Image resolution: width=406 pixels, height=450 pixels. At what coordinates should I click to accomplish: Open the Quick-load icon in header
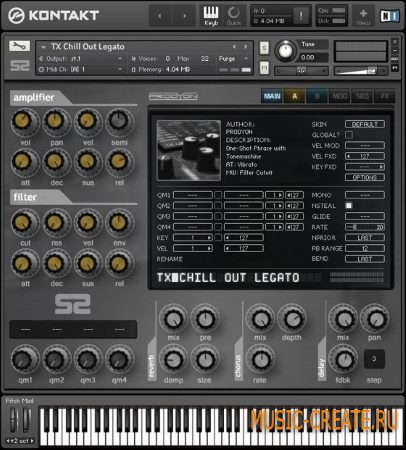click(x=234, y=16)
